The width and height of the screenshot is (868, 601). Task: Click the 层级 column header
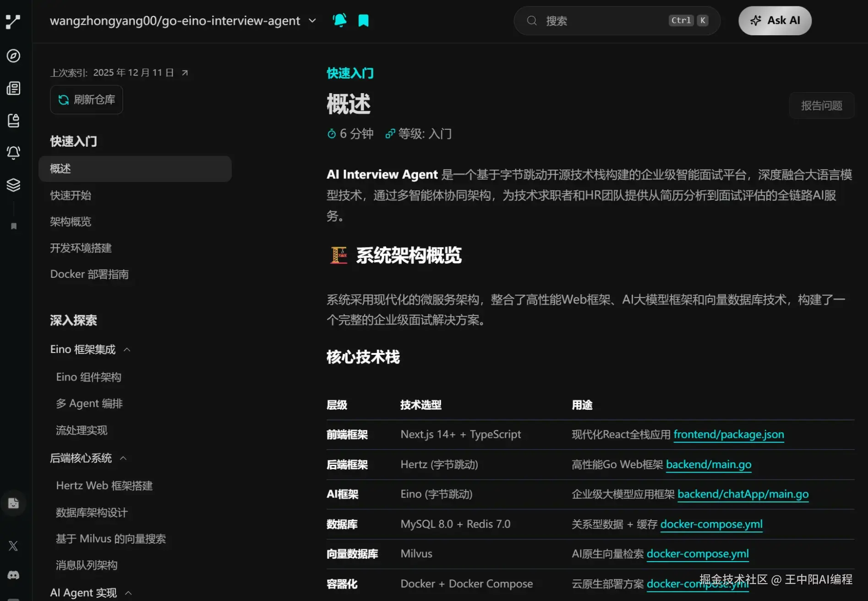337,405
